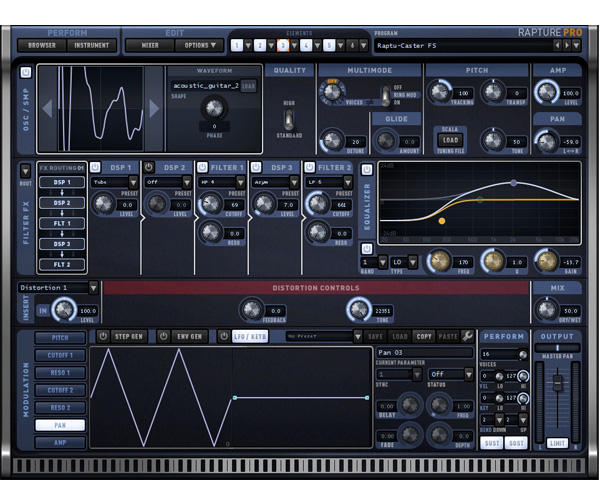Toggle DSP 1 power button
Screen dimensions: 600x500
point(95,167)
